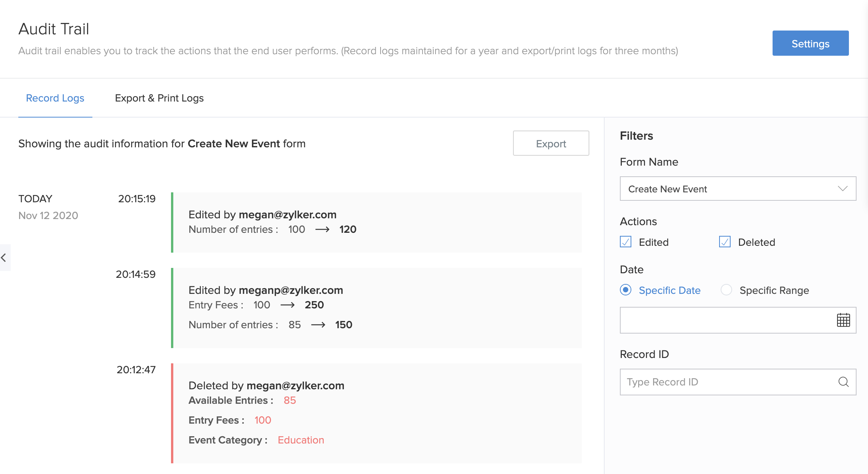868x474 pixels.
Task: Click the calendar icon in date field
Action: click(843, 320)
